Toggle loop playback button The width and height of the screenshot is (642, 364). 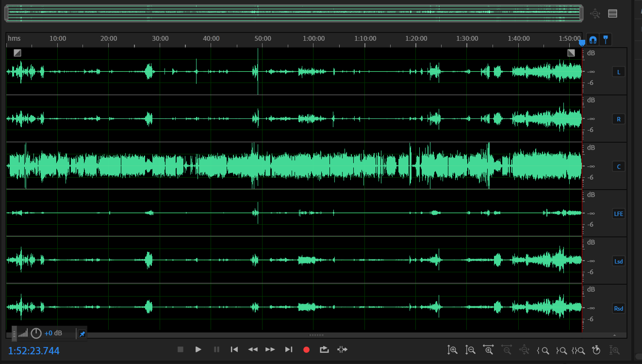pos(324,349)
